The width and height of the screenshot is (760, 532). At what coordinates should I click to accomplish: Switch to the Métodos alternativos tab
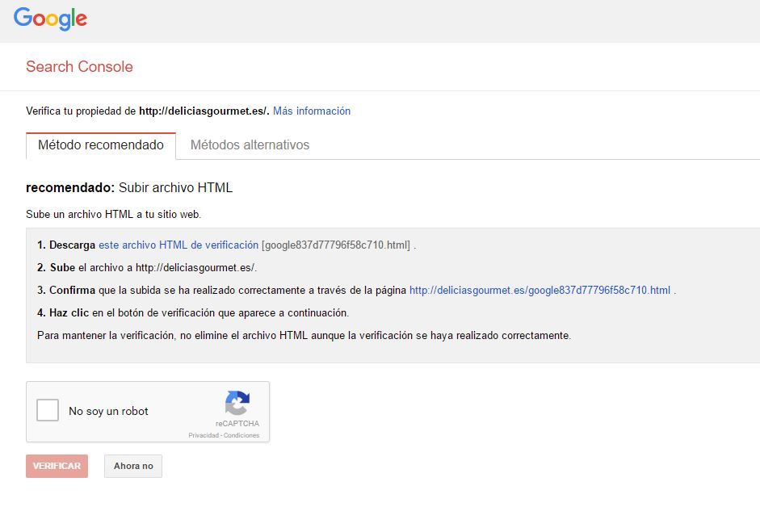[250, 145]
